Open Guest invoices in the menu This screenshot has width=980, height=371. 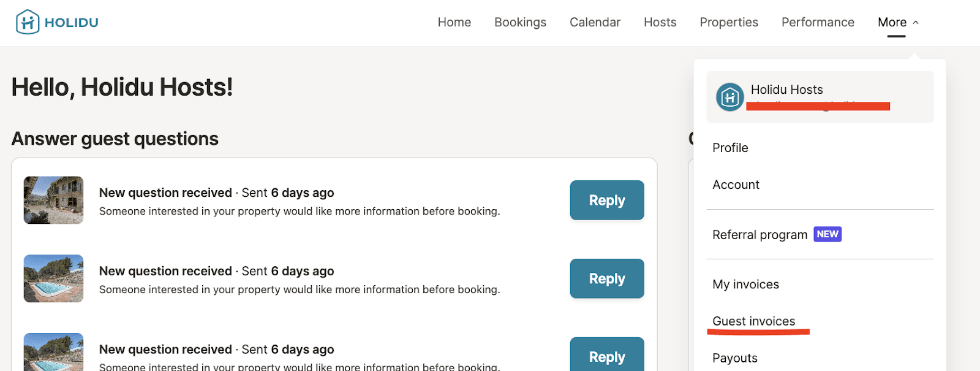753,321
